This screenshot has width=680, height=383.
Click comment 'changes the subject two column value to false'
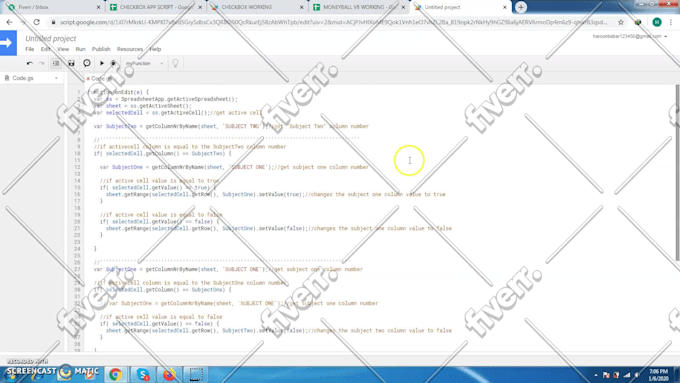click(383, 331)
